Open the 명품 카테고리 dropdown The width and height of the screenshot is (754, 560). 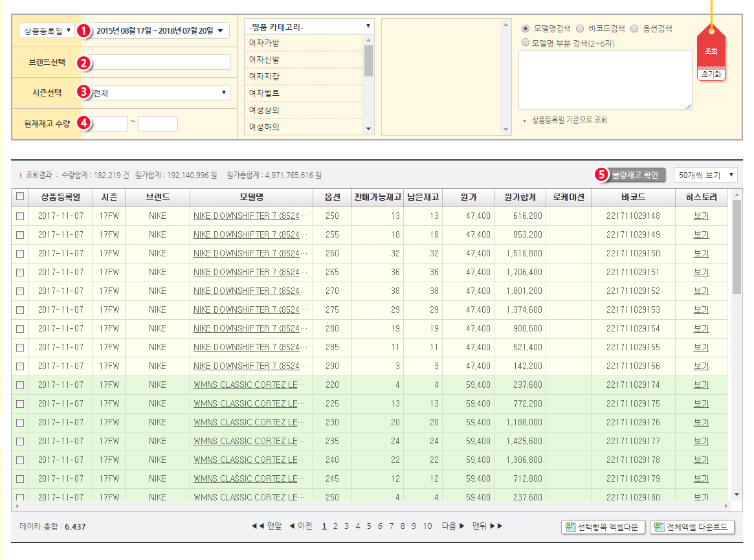click(x=309, y=27)
